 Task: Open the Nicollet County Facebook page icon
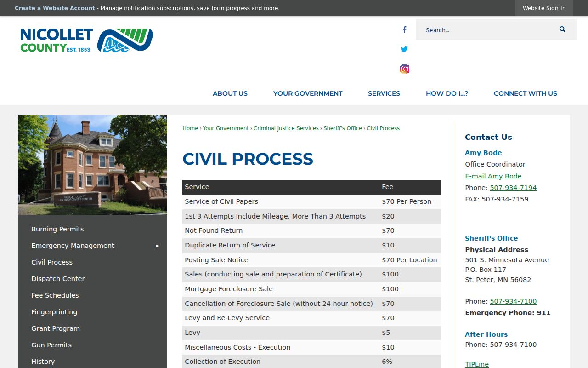pos(404,30)
